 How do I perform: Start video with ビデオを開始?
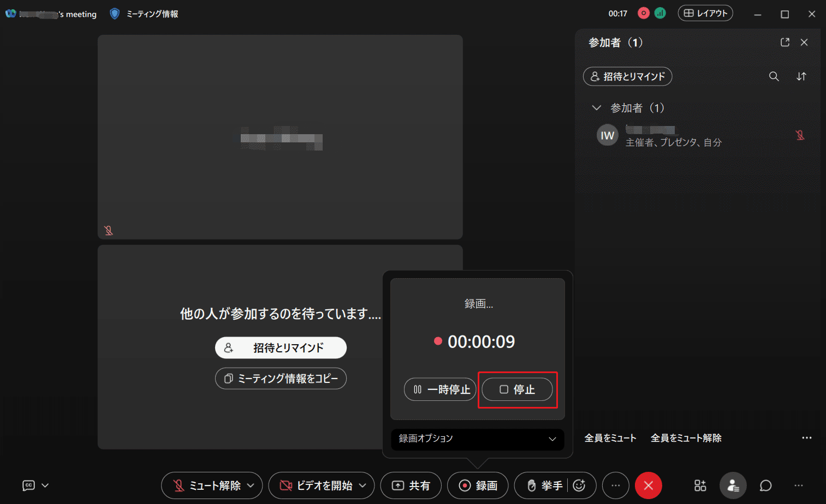316,485
